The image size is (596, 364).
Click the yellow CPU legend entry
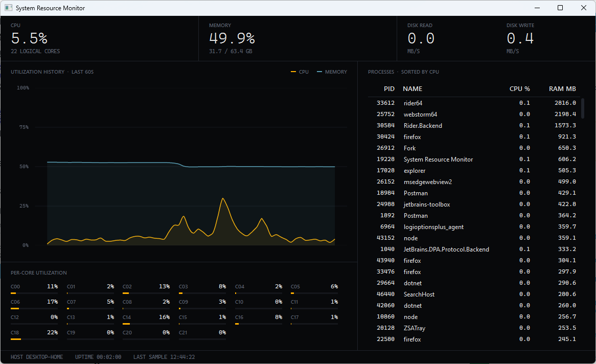pyautogui.click(x=300, y=72)
